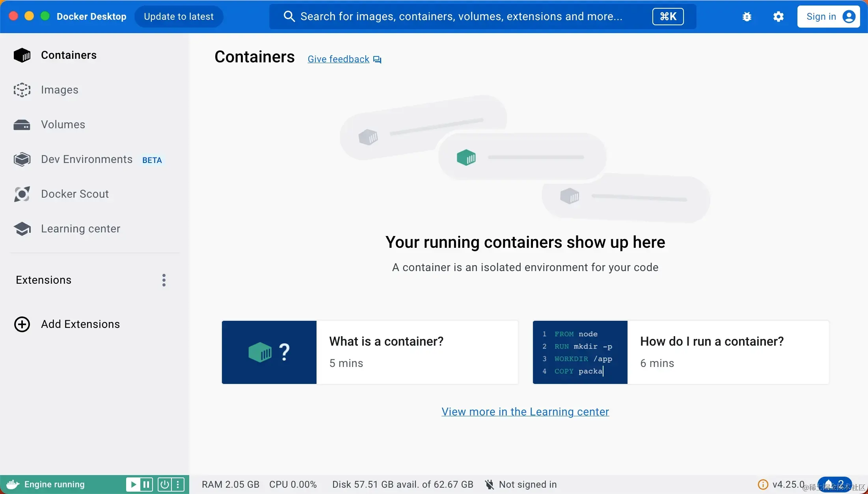This screenshot has height=494, width=868.
Task: Open Settings gear in header
Action: [x=778, y=17]
